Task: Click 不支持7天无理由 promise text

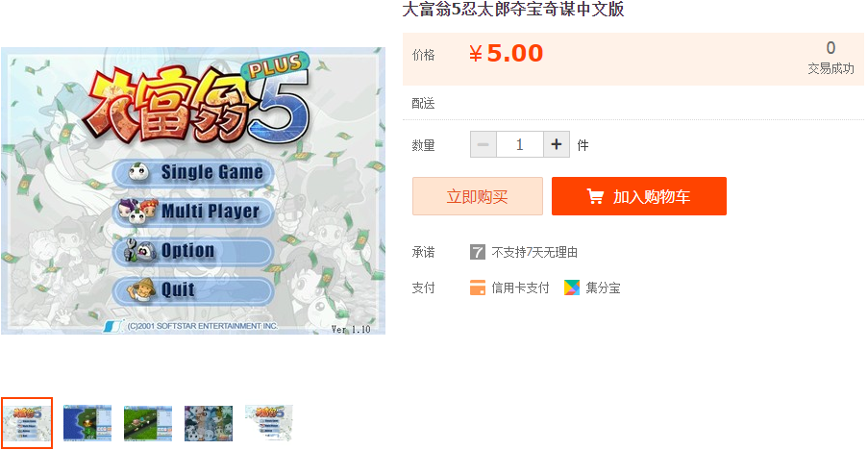Action: pos(534,252)
